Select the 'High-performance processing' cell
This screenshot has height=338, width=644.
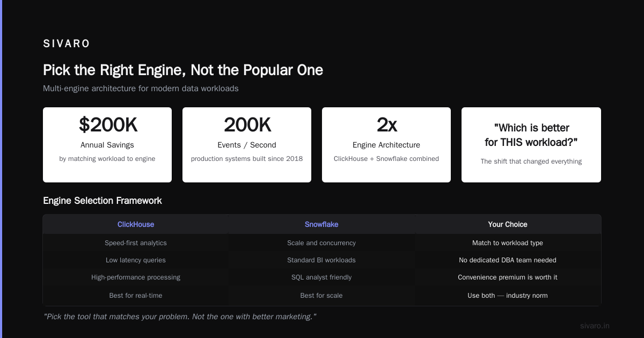[x=136, y=277]
